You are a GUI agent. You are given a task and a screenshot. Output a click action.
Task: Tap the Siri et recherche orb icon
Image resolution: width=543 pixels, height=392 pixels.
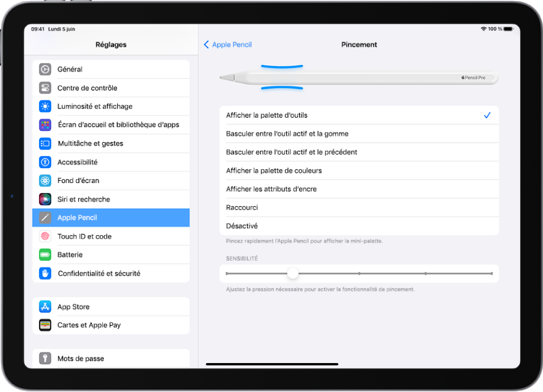click(x=45, y=199)
